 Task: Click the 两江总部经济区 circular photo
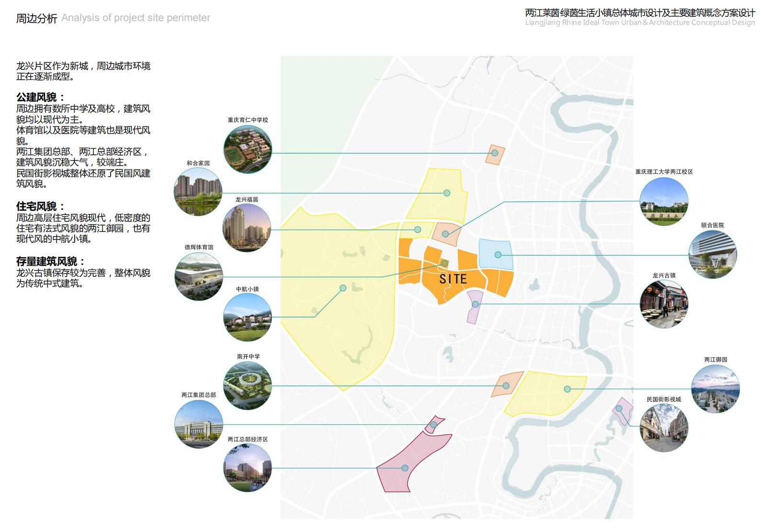click(248, 468)
